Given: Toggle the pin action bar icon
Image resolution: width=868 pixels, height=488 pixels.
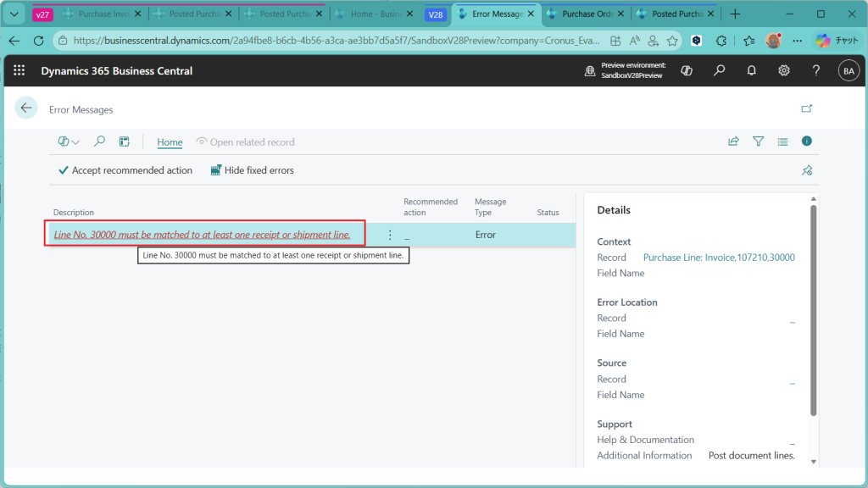Looking at the screenshot, I should click(807, 170).
